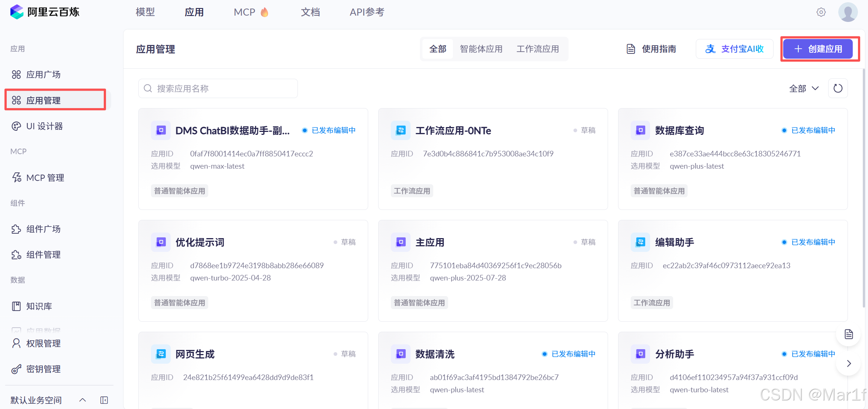Click 已发布编辑中 status on 数据库查询 card
The height and width of the screenshot is (409, 868).
pos(809,130)
